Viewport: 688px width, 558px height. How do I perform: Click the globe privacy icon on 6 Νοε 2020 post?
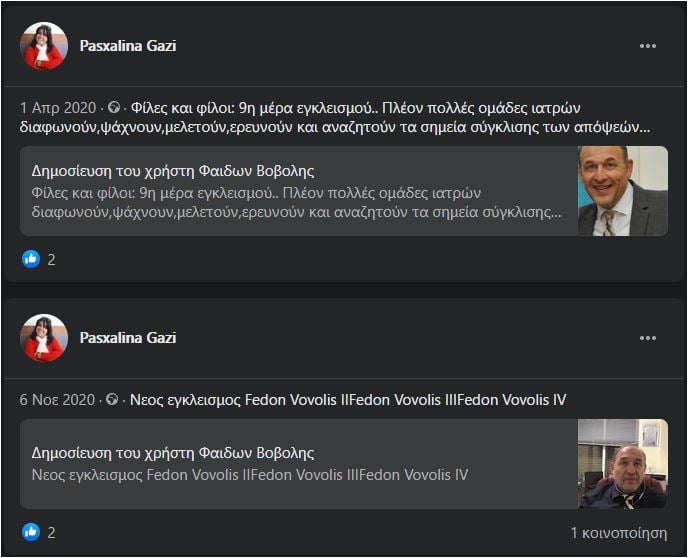tap(113, 400)
